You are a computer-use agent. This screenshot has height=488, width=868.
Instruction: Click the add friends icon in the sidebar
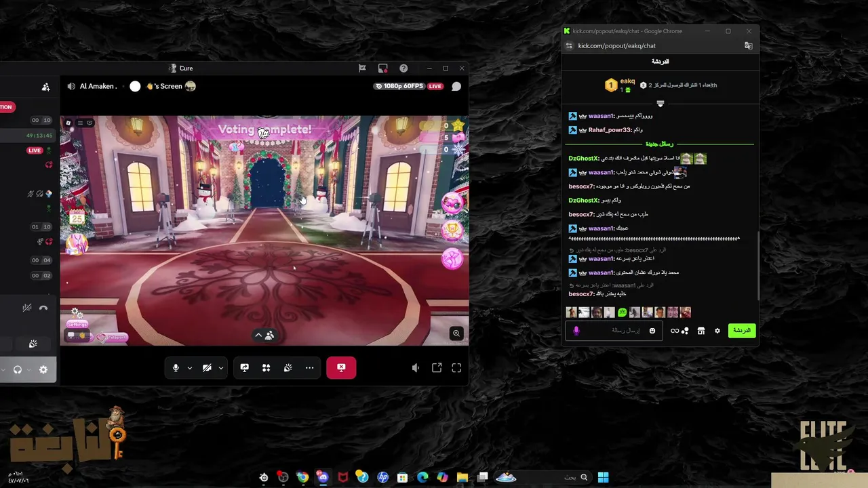pyautogui.click(x=45, y=87)
